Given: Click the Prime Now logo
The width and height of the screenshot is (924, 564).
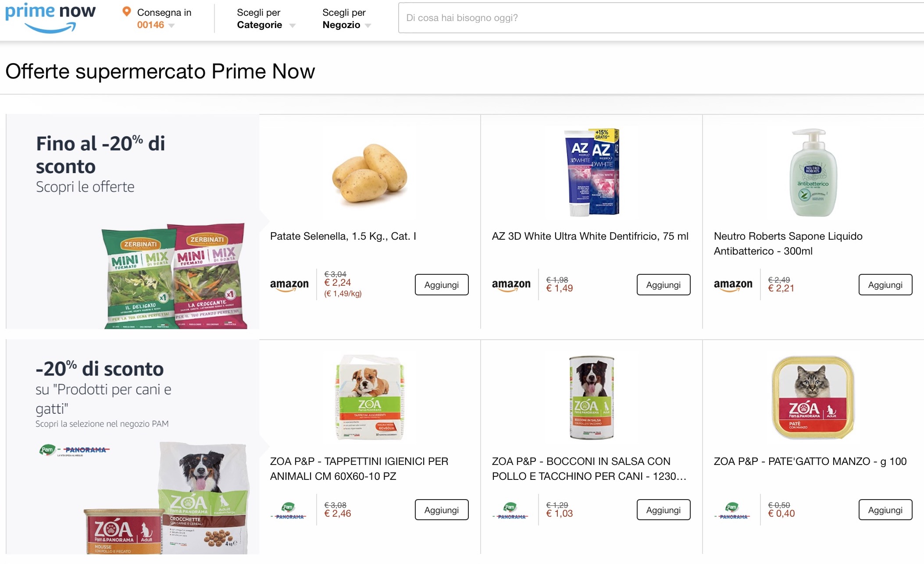Looking at the screenshot, I should (48, 18).
